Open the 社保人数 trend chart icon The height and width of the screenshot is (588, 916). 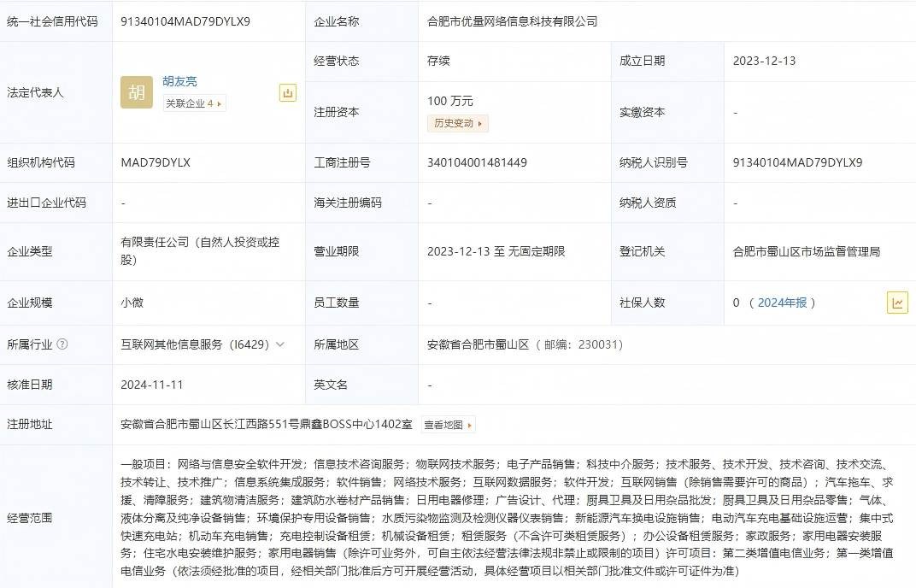coord(897,303)
